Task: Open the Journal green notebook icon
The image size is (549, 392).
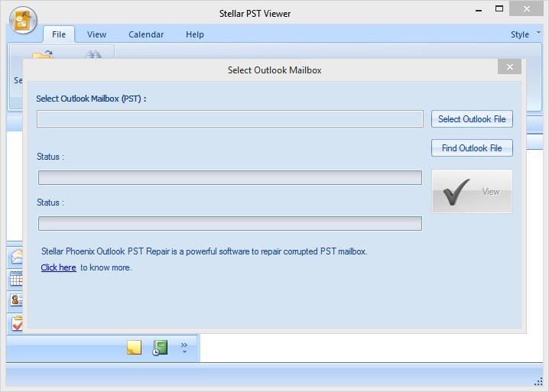Action: (x=160, y=348)
